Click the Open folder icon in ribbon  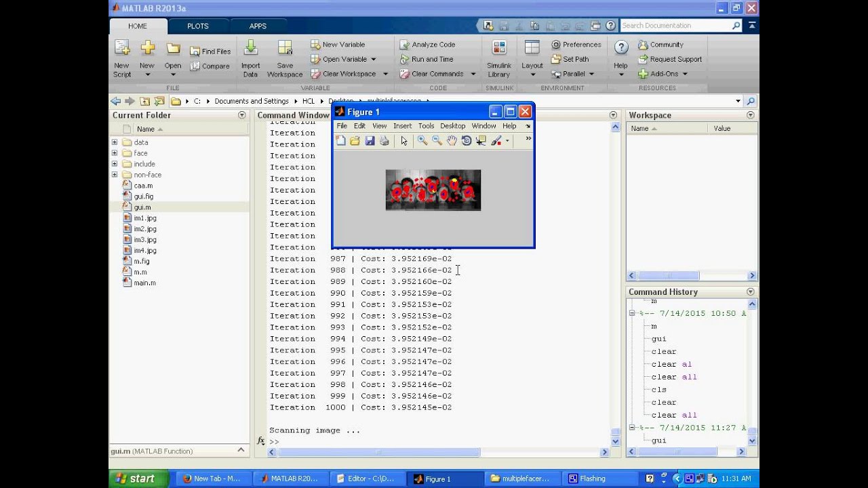(x=173, y=48)
